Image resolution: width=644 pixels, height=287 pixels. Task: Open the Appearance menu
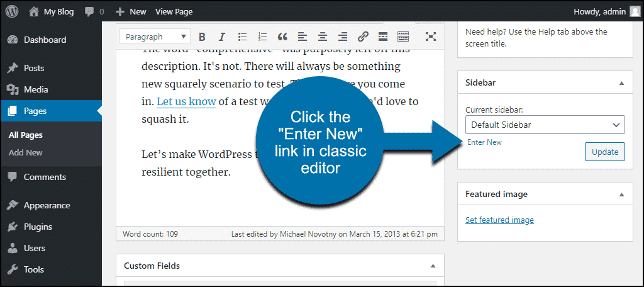[x=47, y=205]
